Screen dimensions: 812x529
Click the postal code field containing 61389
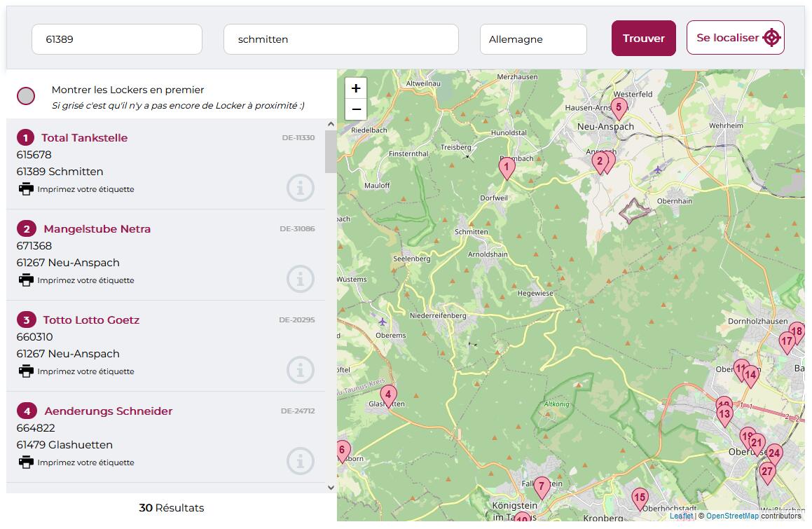click(117, 39)
